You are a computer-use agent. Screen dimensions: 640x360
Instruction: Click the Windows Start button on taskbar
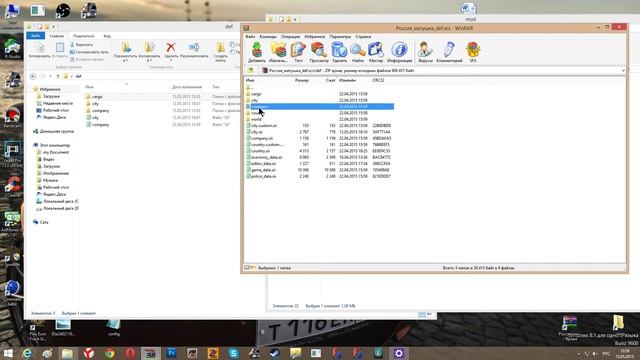(x=8, y=353)
